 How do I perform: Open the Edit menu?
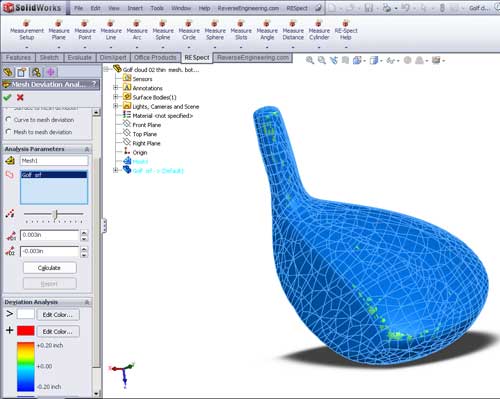point(95,8)
